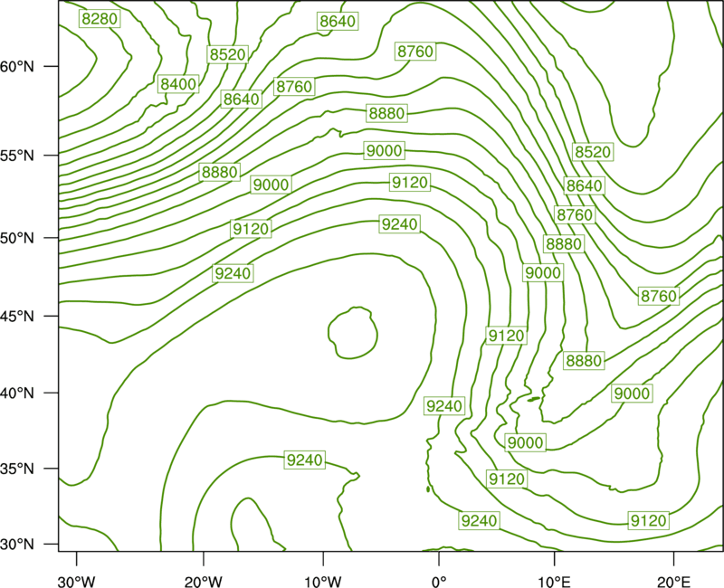Click the 20°W longitude axis label
The width and height of the screenshot is (724, 588).
coord(204,582)
